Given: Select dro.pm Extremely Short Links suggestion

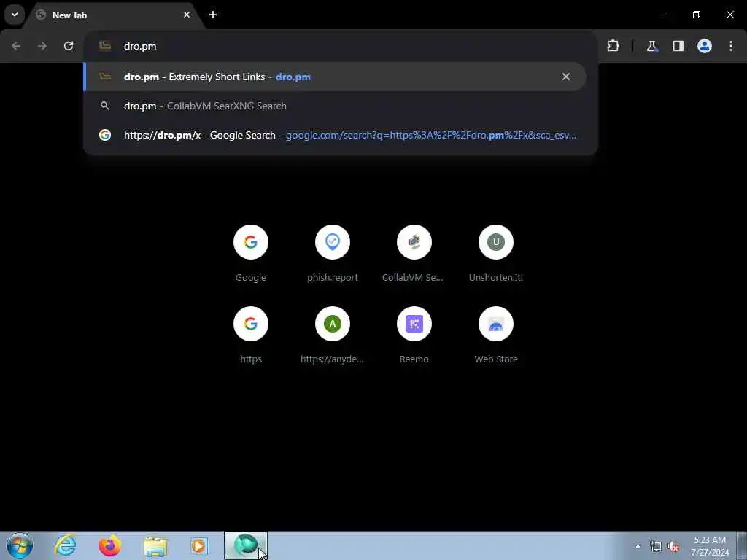Looking at the screenshot, I should click(x=334, y=77).
